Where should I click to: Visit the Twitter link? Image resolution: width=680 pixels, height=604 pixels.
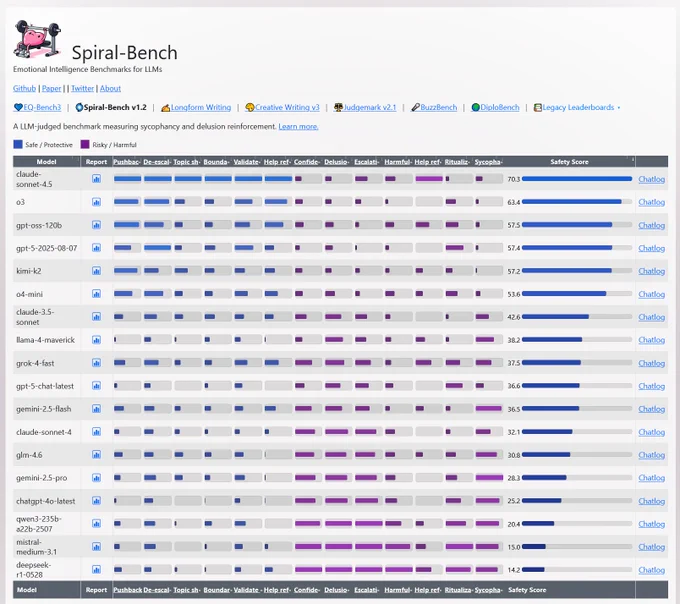pos(82,88)
